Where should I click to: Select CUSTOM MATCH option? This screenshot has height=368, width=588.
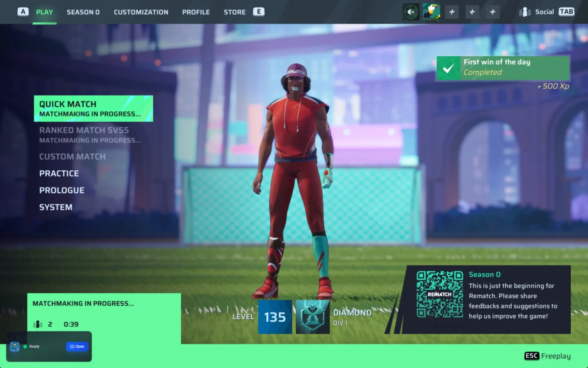click(72, 157)
